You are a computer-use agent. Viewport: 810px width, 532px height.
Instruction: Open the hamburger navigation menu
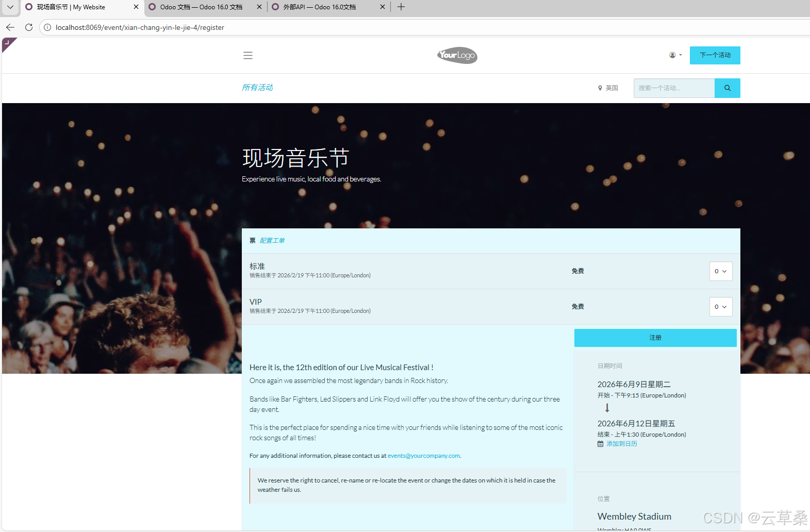click(x=248, y=56)
